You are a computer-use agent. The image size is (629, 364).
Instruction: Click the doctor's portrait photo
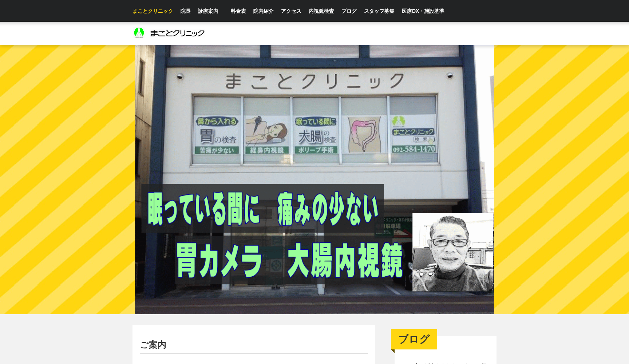452,253
